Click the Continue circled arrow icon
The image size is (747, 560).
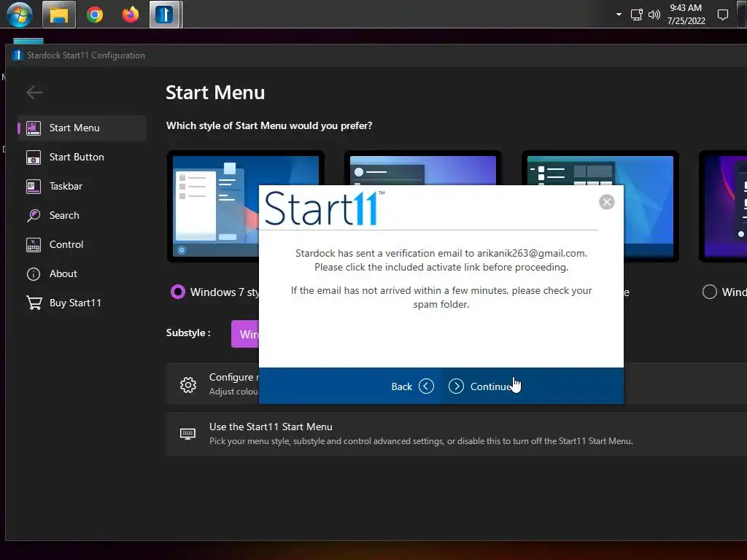tap(456, 386)
